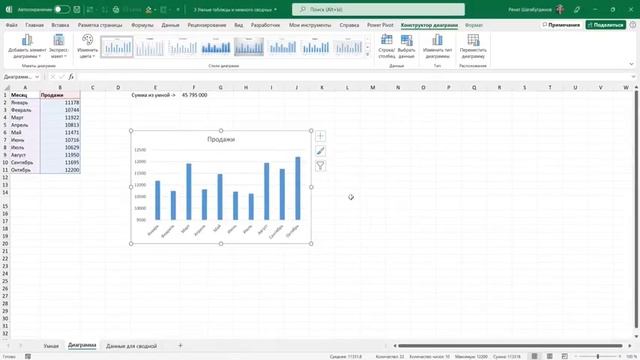Collapse the ribbon with the chevron
Image resolution: width=640 pixels, height=360 pixels.
(x=631, y=64)
